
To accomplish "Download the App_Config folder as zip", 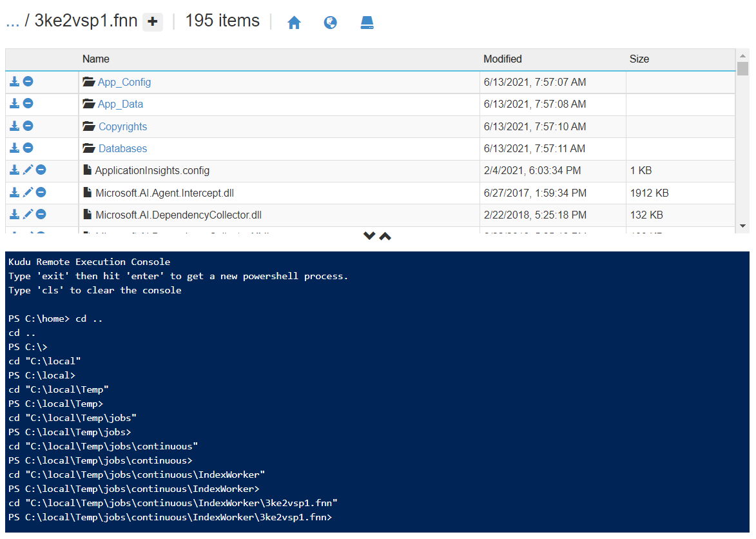I will (14, 82).
